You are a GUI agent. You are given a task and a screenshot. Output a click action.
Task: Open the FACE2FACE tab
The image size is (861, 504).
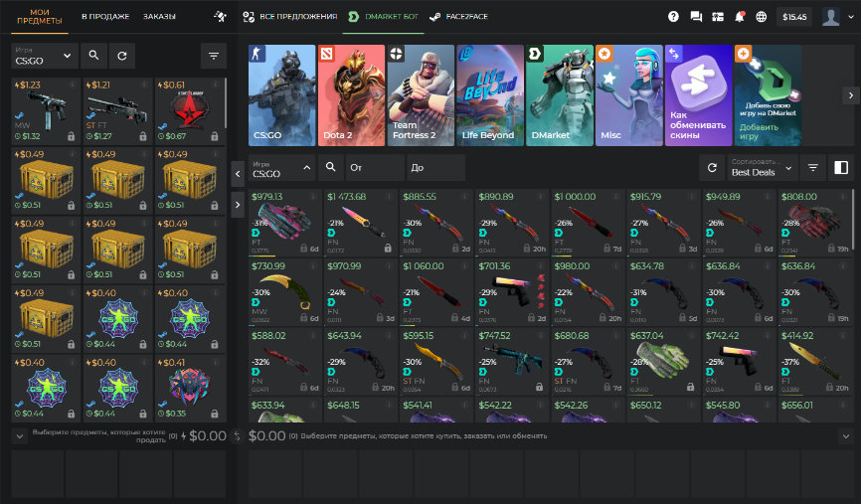point(458,17)
